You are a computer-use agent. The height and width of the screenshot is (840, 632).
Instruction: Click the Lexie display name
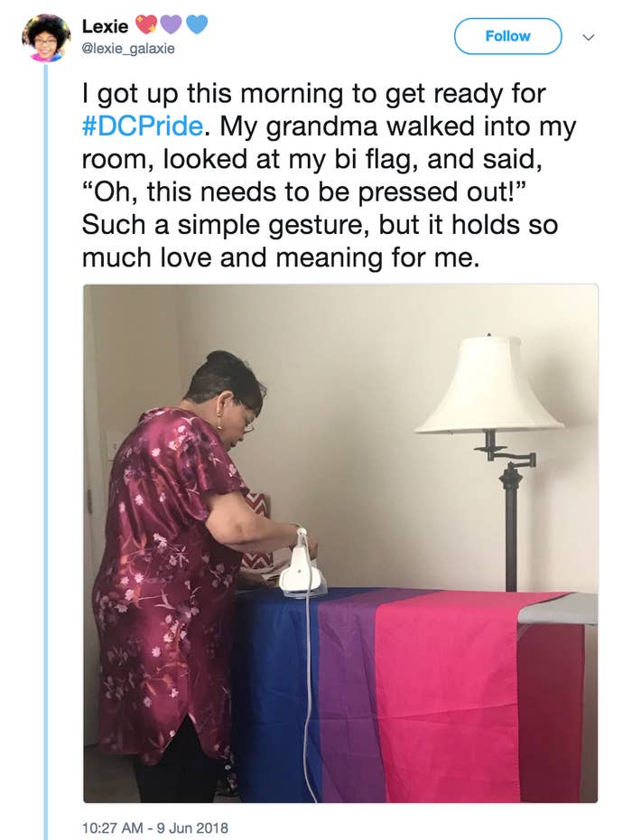105,26
